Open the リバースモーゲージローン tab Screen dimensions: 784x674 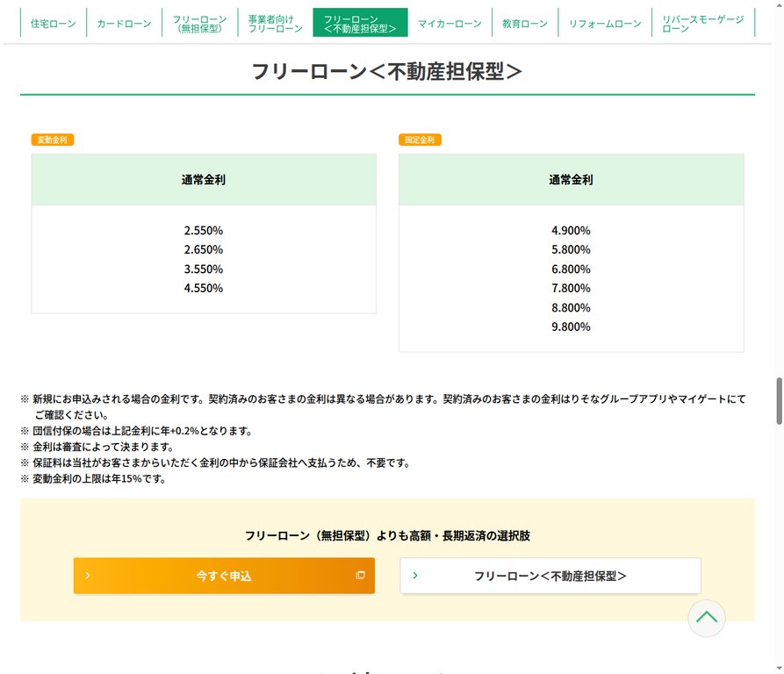click(703, 24)
